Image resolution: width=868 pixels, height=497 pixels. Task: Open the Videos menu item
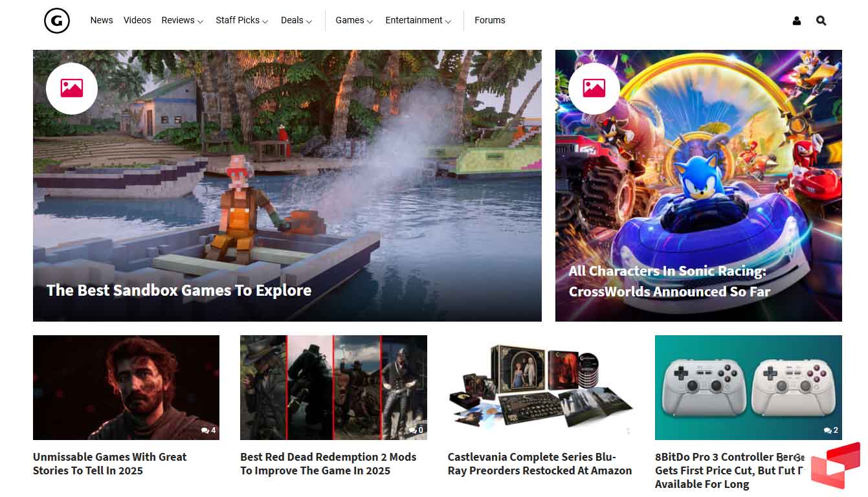pos(137,21)
